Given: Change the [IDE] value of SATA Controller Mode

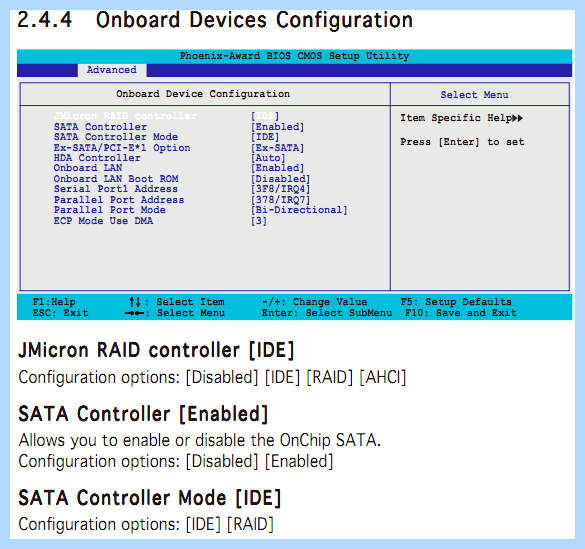Looking at the screenshot, I should (x=265, y=137).
